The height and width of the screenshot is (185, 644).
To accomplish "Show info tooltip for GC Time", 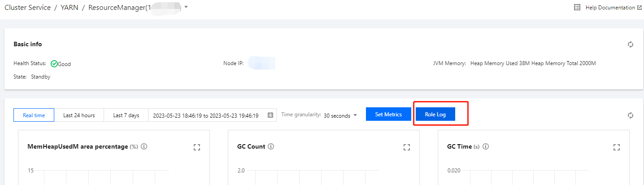I will [x=486, y=147].
